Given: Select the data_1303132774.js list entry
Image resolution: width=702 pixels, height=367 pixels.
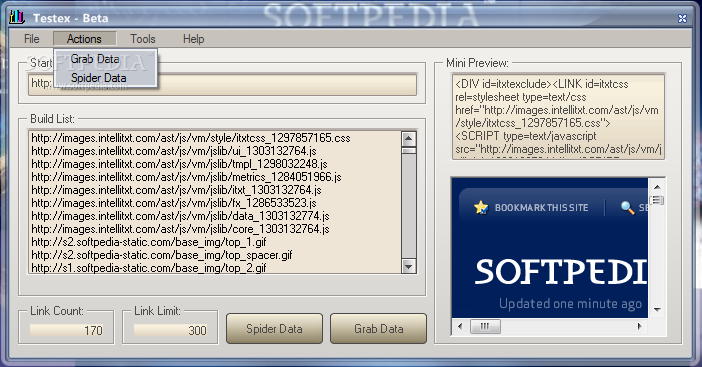Looking at the screenshot, I should pyautogui.click(x=180, y=216).
